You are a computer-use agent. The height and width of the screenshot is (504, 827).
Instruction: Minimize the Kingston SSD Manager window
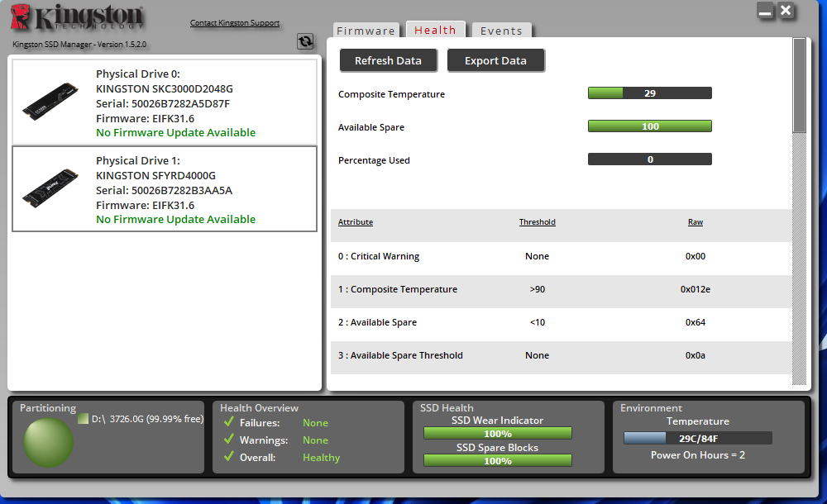click(x=765, y=11)
